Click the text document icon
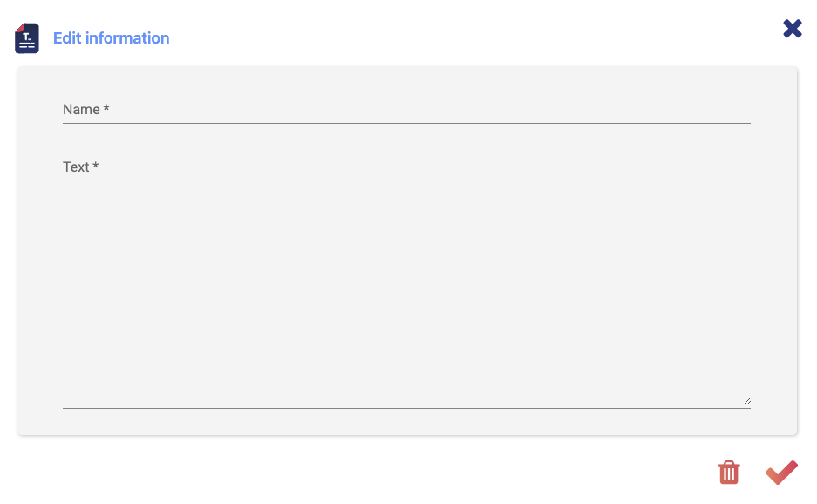Viewport: 817px width, 504px height. coord(27,38)
